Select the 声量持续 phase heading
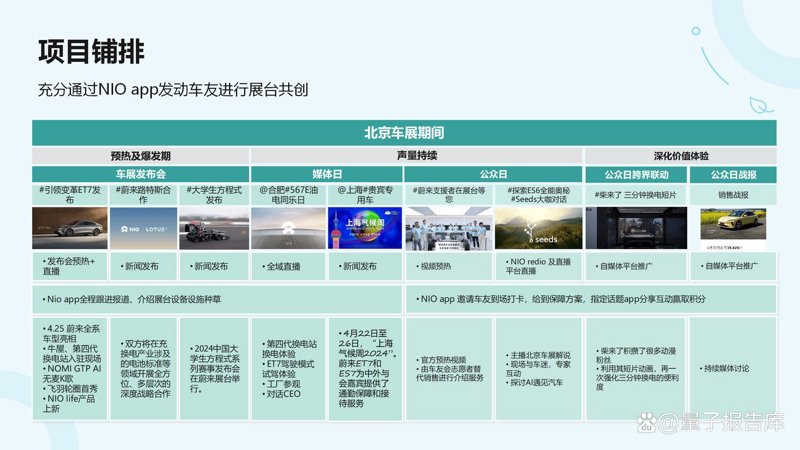Screen dimensions: 800x450 click(x=416, y=156)
